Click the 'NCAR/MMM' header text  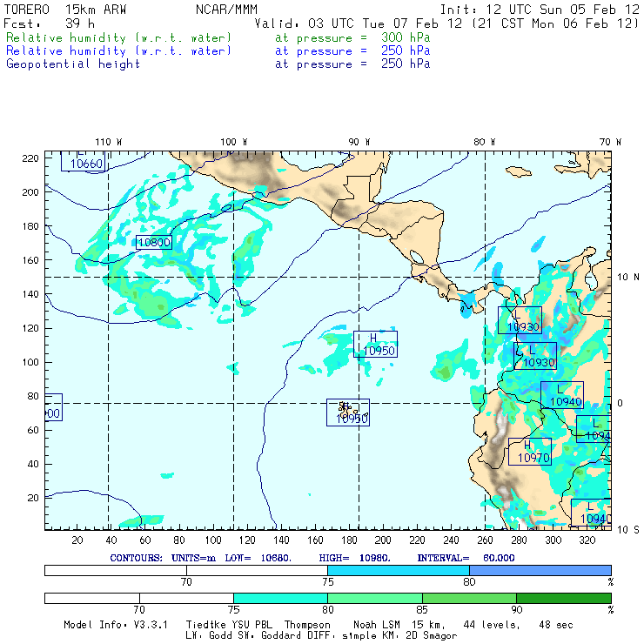pos(226,10)
